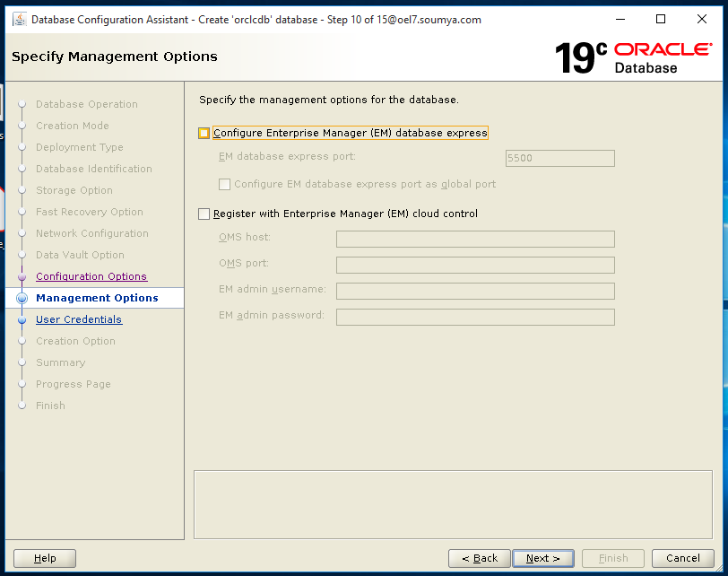
Task: Click "Specify the management options for the database." text
Action: coord(329,100)
